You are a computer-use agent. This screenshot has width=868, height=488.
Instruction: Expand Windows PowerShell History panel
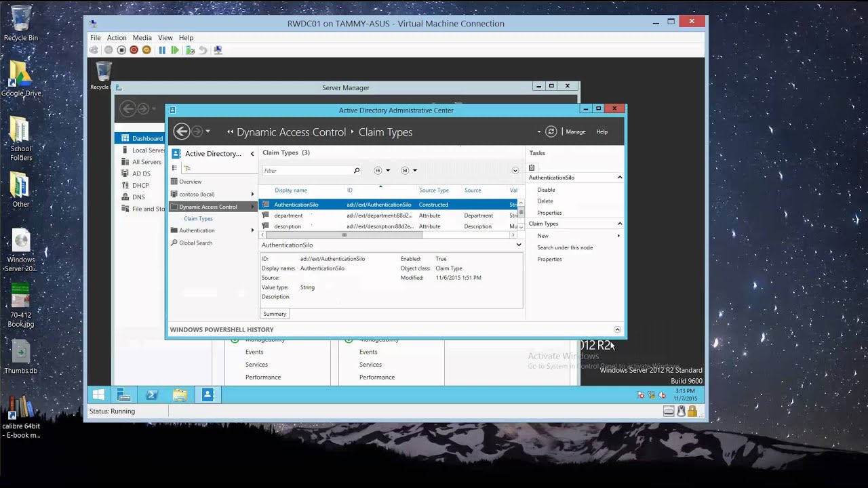[x=617, y=329]
